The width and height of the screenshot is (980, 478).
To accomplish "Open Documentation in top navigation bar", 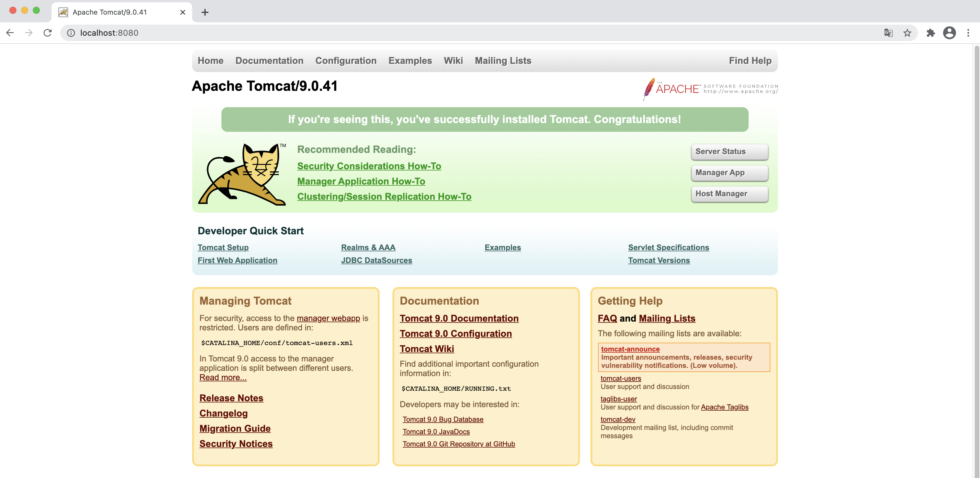I will [269, 61].
